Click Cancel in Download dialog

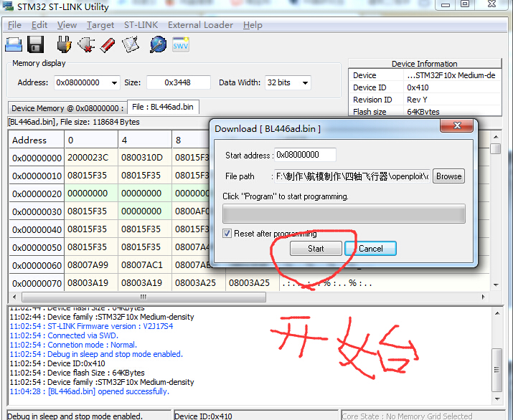371,249
